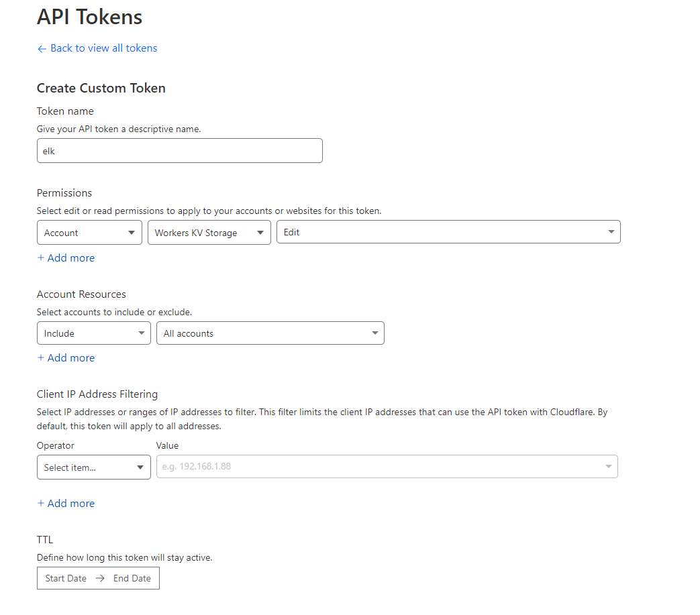Open the Include accounts dropdown
The image size is (700, 615).
tap(93, 333)
